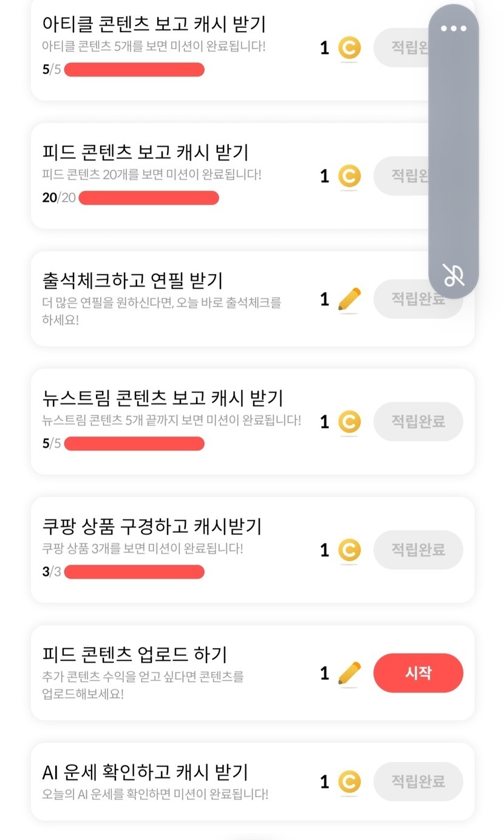Tap the pencil icon for 출석체크 mission
The image size is (504, 840).
(349, 299)
